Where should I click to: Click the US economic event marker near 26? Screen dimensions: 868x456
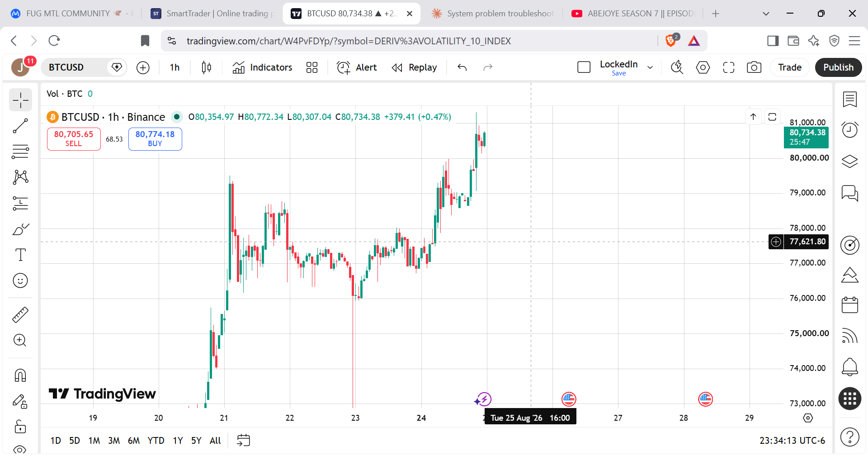click(569, 399)
